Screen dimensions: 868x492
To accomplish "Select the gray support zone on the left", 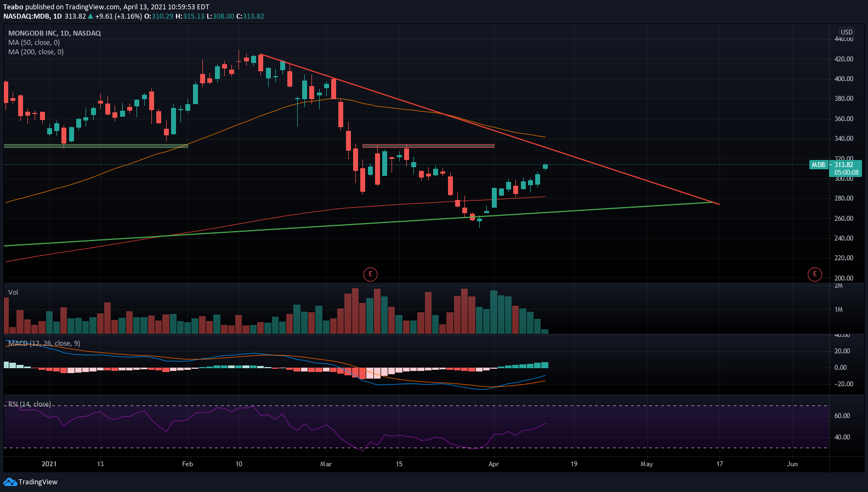I will (x=96, y=146).
